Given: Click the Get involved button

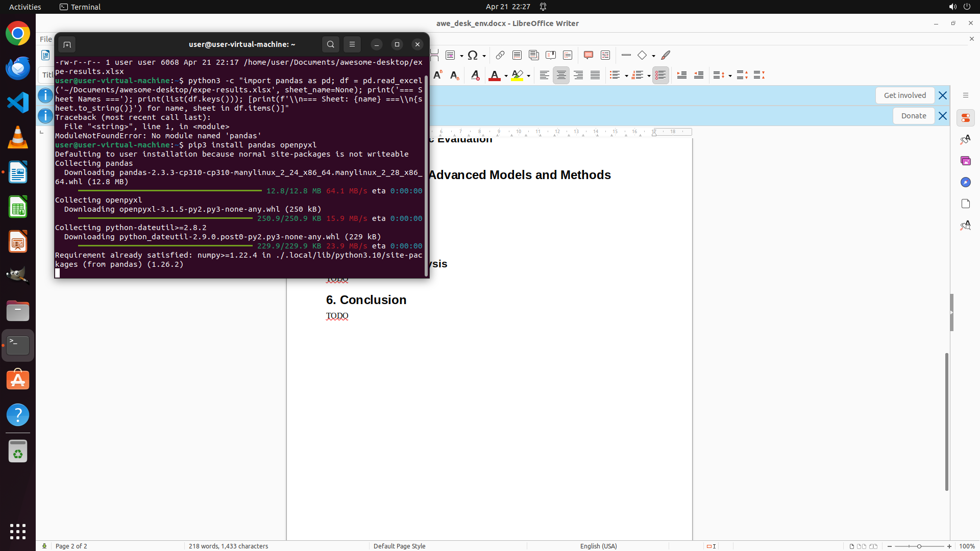Looking at the screenshot, I should [904, 95].
